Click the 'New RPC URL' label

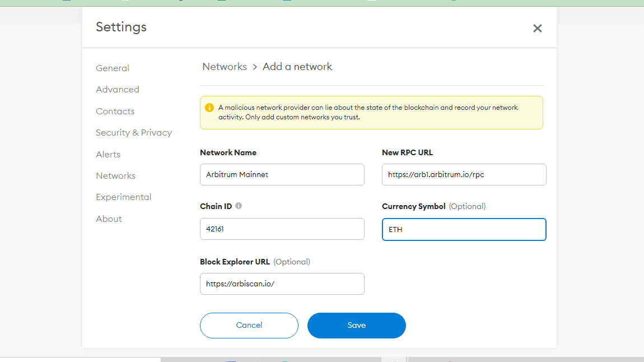click(408, 152)
